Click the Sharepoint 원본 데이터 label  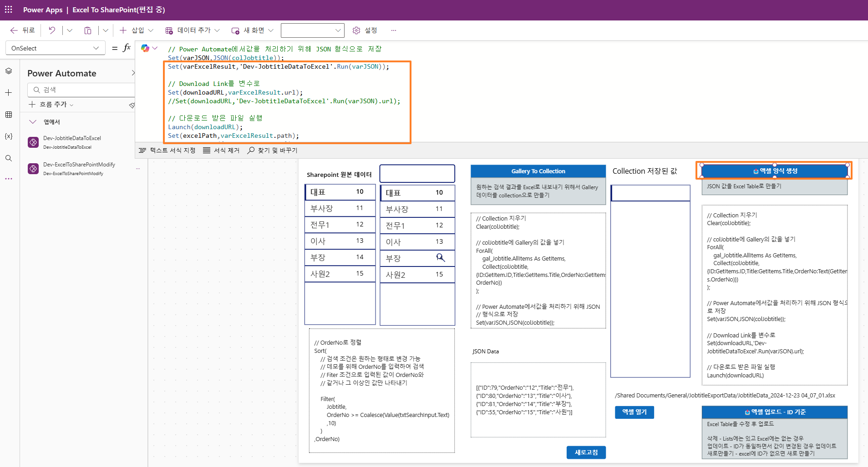pyautogui.click(x=339, y=175)
